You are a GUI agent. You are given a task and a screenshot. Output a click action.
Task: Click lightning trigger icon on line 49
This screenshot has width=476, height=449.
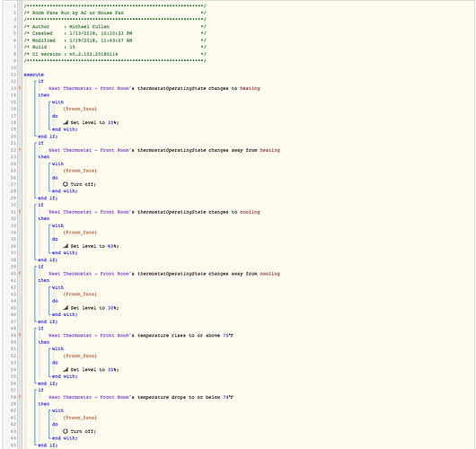(20, 336)
